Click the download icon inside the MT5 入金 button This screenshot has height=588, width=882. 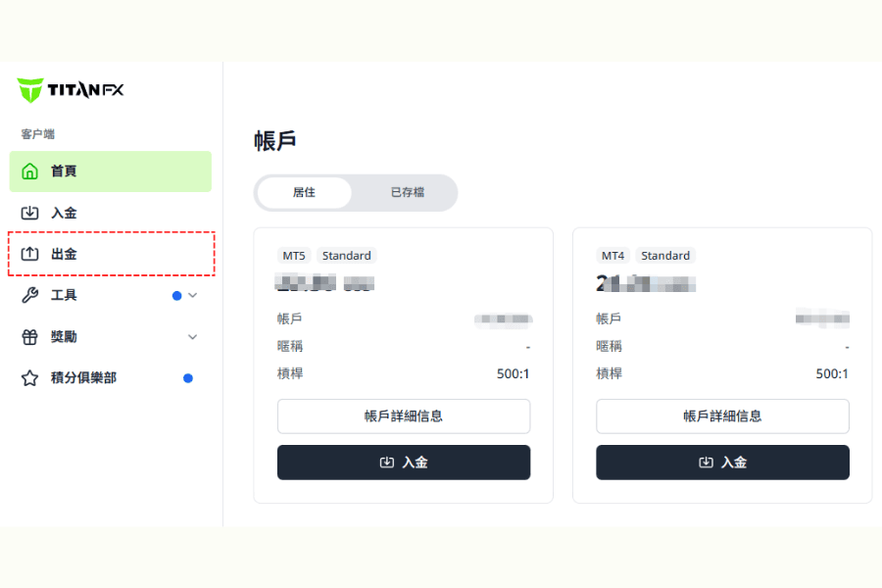(386, 462)
